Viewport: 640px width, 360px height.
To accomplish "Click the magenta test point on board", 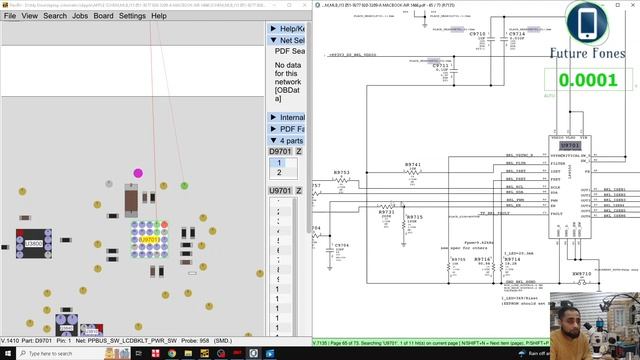I will (138, 173).
